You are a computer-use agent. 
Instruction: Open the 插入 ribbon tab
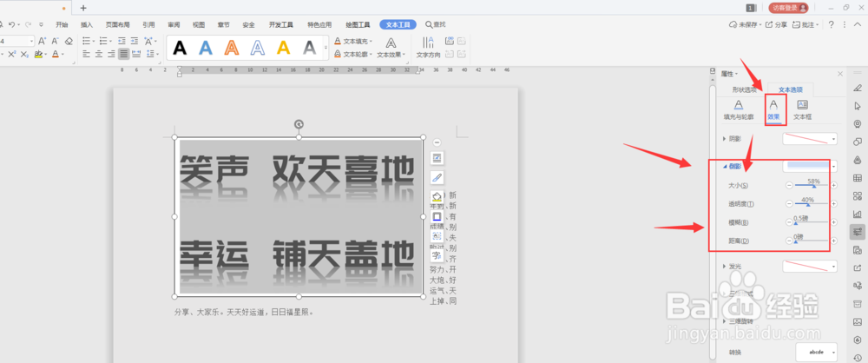(87, 24)
